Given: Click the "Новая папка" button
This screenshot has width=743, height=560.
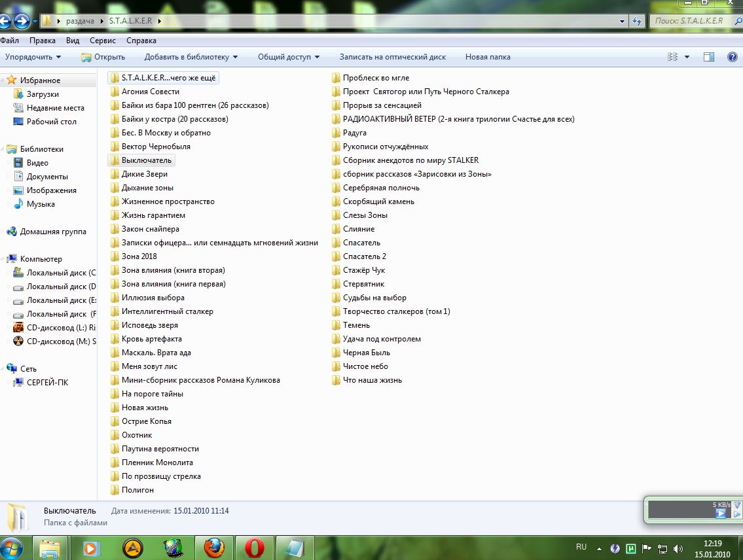Looking at the screenshot, I should pos(488,57).
